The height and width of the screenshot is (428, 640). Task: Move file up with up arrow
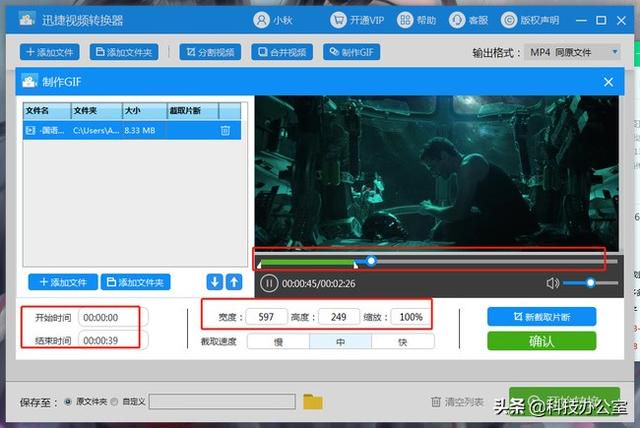(x=234, y=282)
